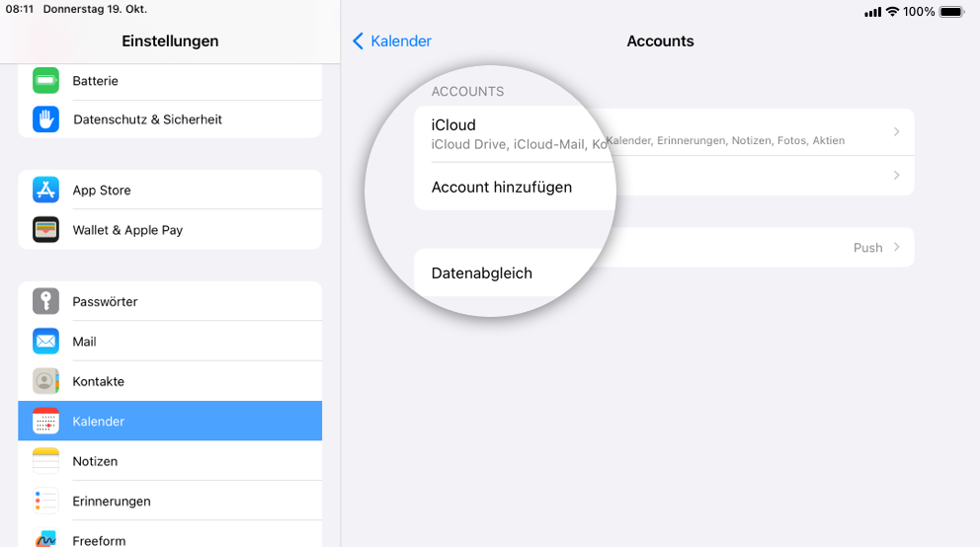Tap the Accounts page title
Screen dimensions: 980x547
(660, 41)
